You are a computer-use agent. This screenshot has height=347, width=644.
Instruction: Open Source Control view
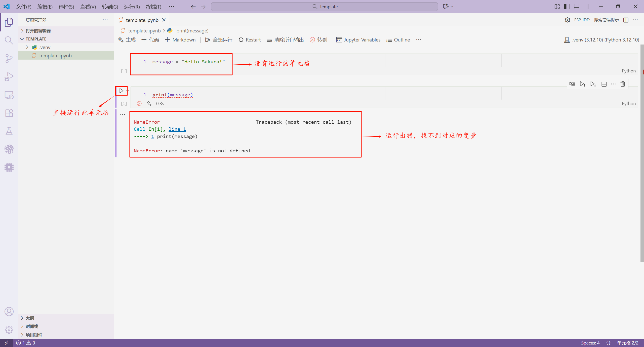point(9,59)
